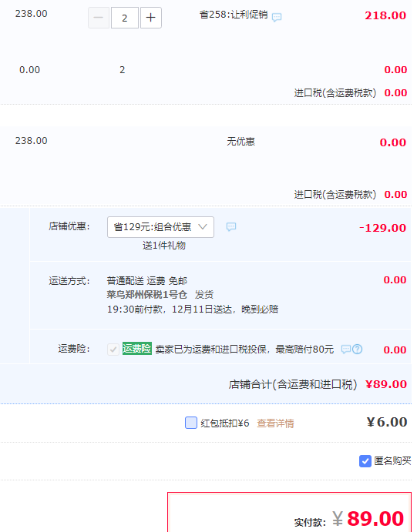The image size is (417, 532).
Task: Click chevron arrow in 省129元 combo box
Action: pyautogui.click(x=203, y=226)
